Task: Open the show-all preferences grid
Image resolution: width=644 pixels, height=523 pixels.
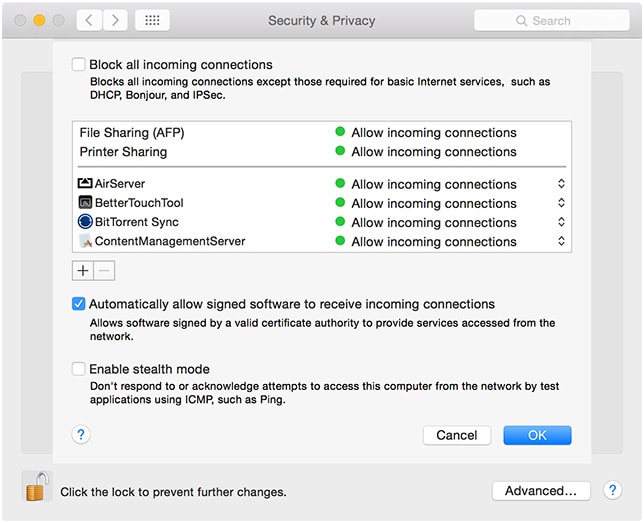Action: point(151,20)
